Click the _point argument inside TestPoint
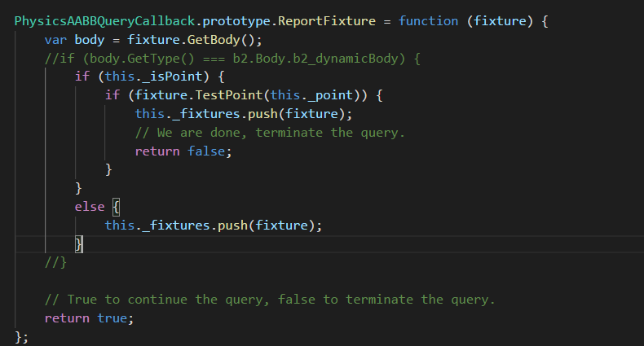Viewport: 644px width, 346px height. (x=326, y=95)
